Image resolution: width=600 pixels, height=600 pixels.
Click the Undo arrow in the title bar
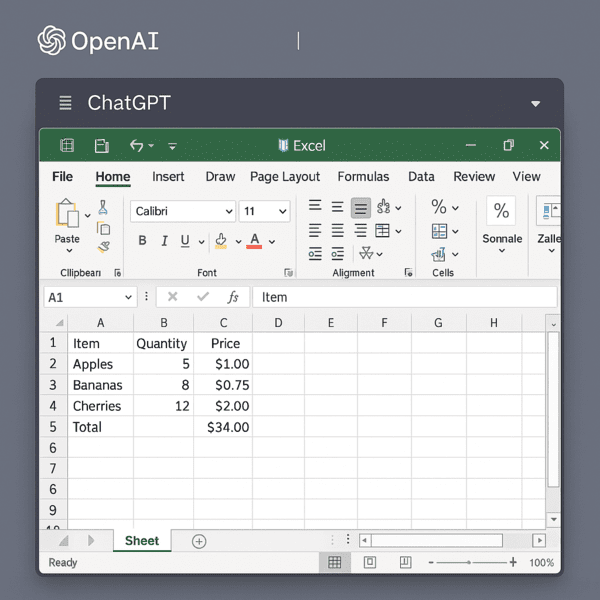click(137, 146)
